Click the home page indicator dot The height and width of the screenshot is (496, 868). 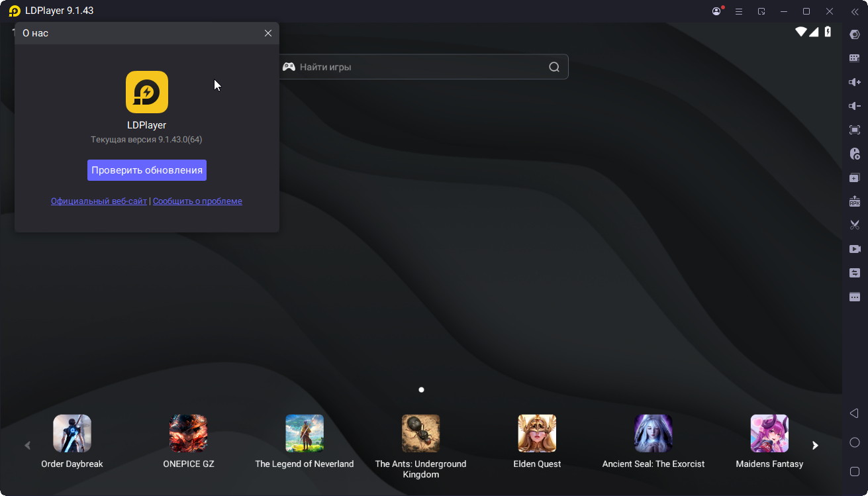[x=421, y=390]
